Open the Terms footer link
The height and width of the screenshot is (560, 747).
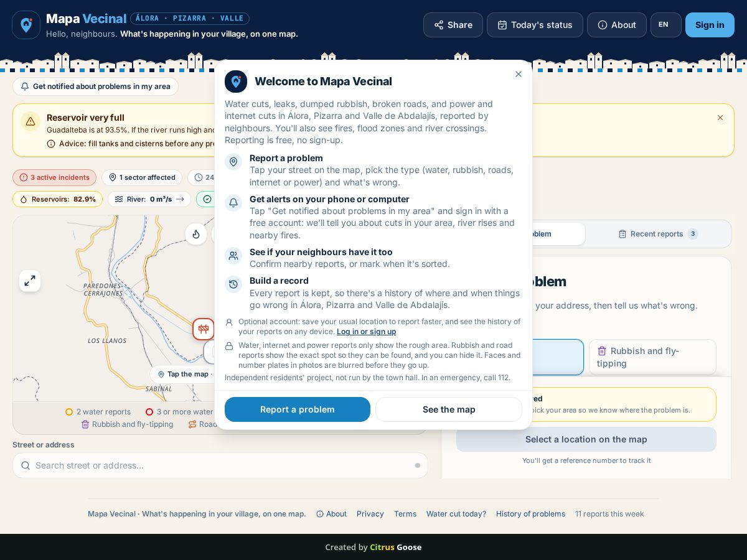pos(405,514)
